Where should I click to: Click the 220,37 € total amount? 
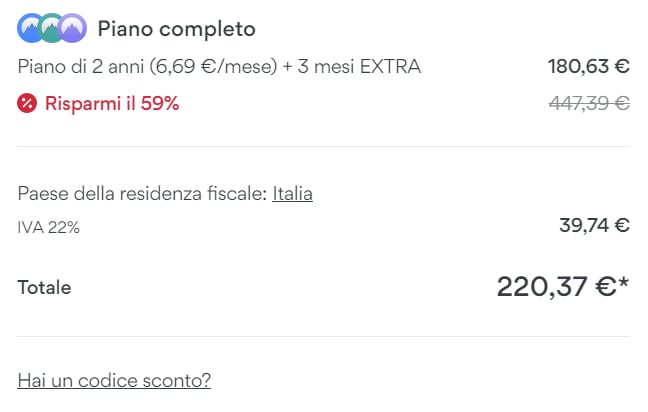tap(554, 287)
